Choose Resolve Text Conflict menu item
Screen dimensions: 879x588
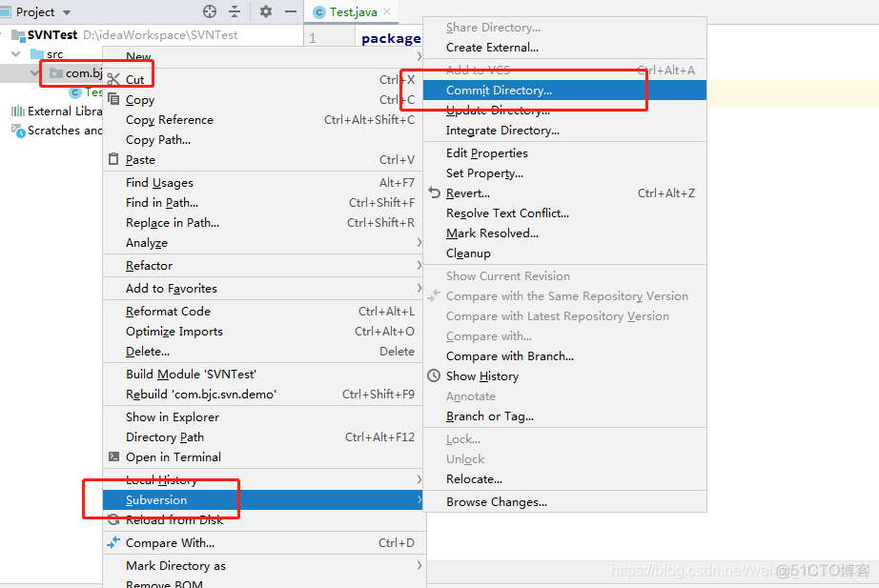[564, 213]
